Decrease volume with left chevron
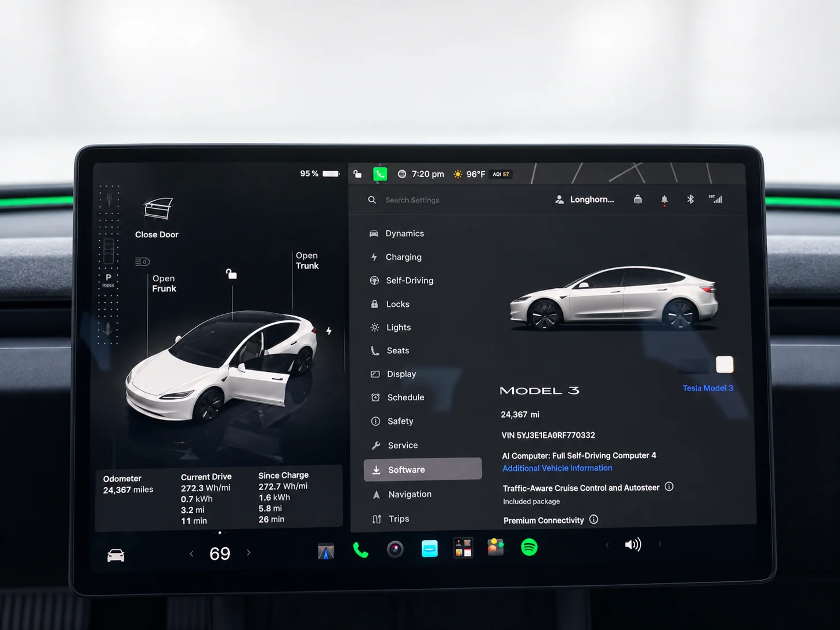The width and height of the screenshot is (840, 630). pos(607,545)
